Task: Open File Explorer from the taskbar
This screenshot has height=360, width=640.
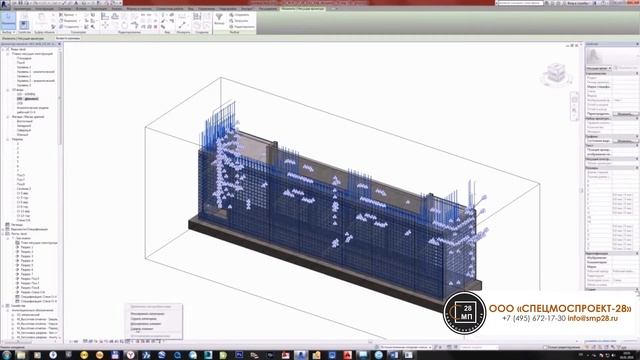Action: click(x=21, y=355)
